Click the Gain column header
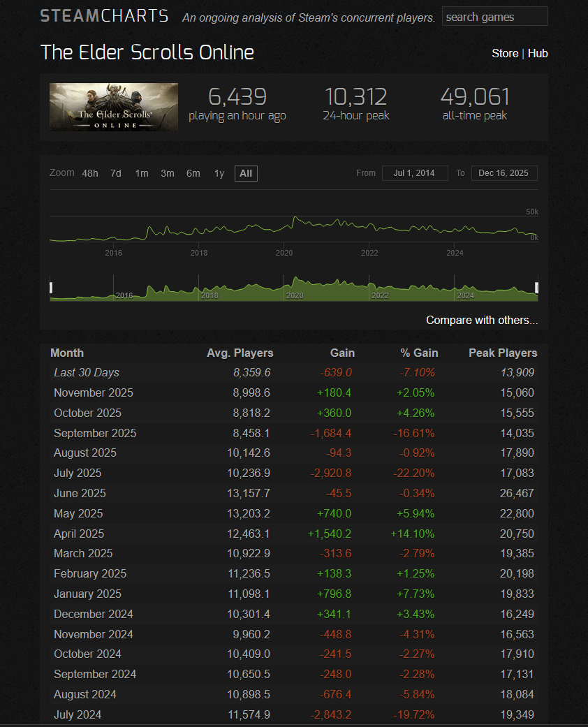The image size is (588, 727). click(x=342, y=353)
